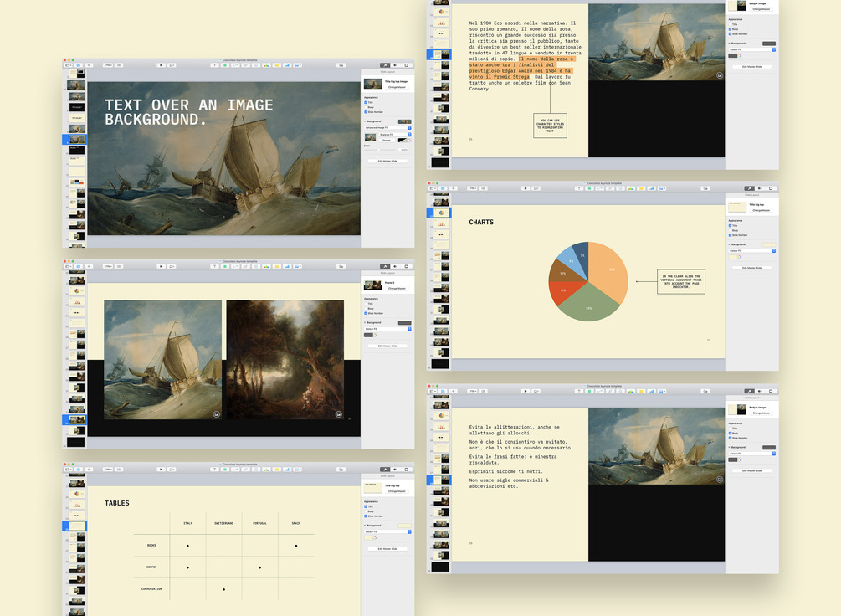Image resolution: width=841 pixels, height=616 pixels.
Task: Open Colour Fill dropdown in the Tables window
Action: [387, 531]
